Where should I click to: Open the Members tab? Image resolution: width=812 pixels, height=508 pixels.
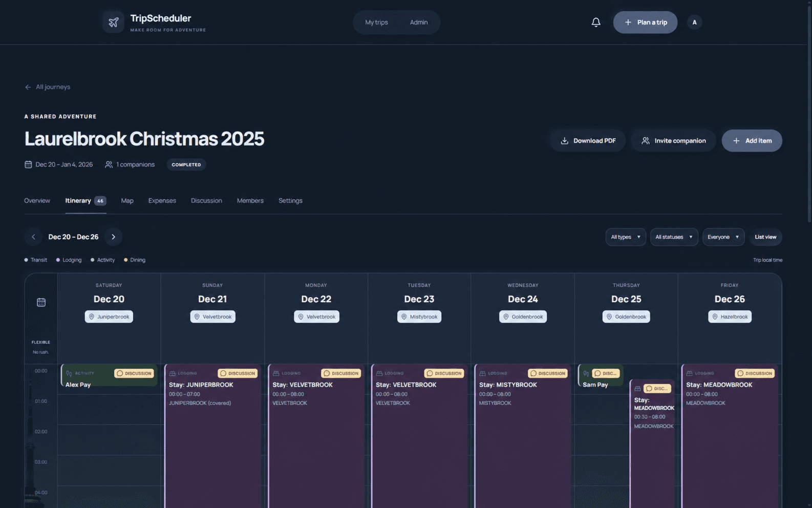pos(250,201)
